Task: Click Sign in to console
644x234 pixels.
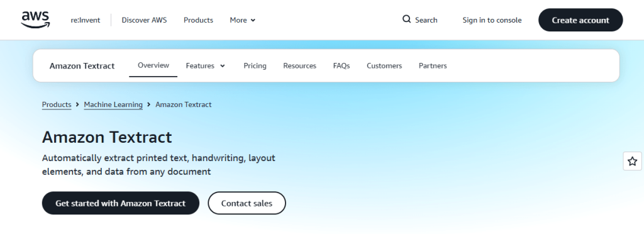Action: [x=492, y=20]
